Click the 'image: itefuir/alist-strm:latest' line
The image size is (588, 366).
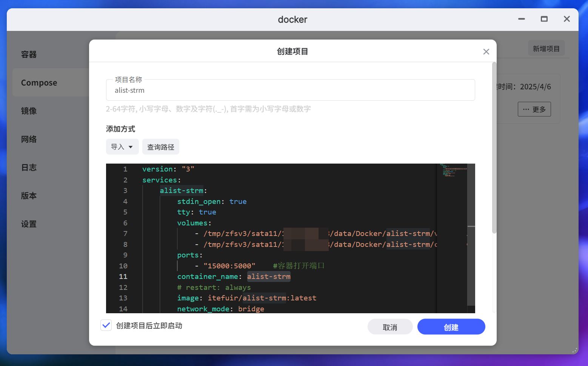coord(247,298)
